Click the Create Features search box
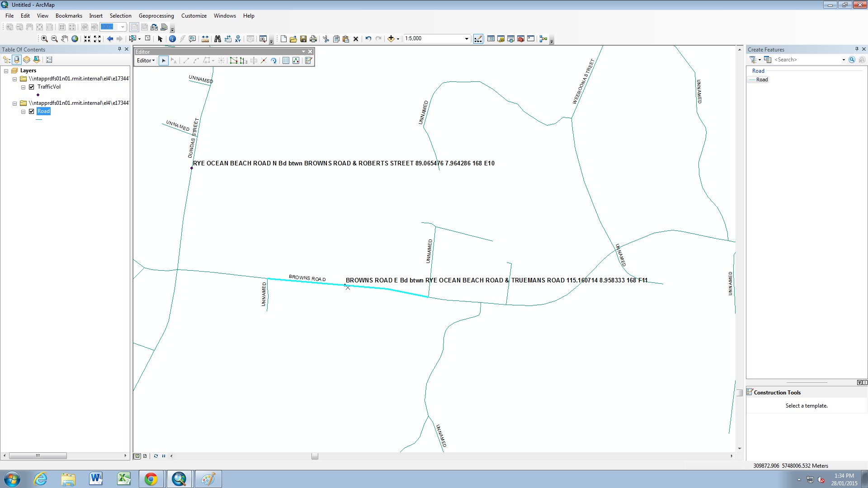This screenshot has height=488, width=868. click(x=807, y=60)
